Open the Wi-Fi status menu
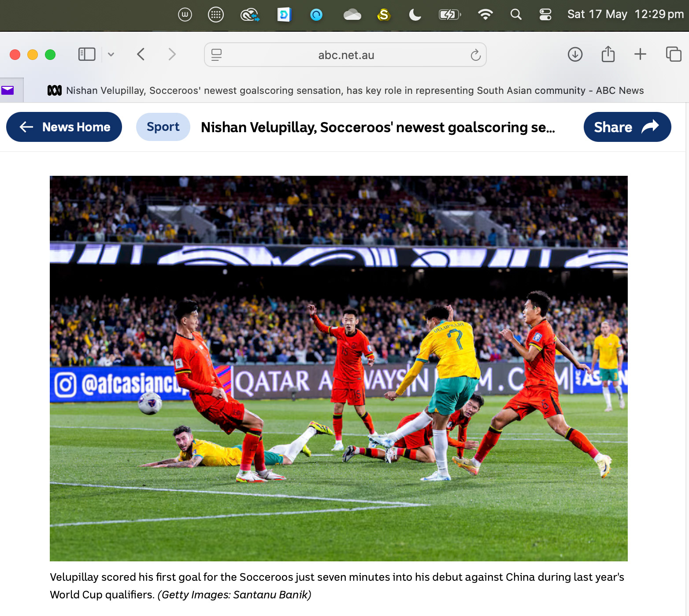Image resolution: width=689 pixels, height=616 pixels. coord(485,15)
